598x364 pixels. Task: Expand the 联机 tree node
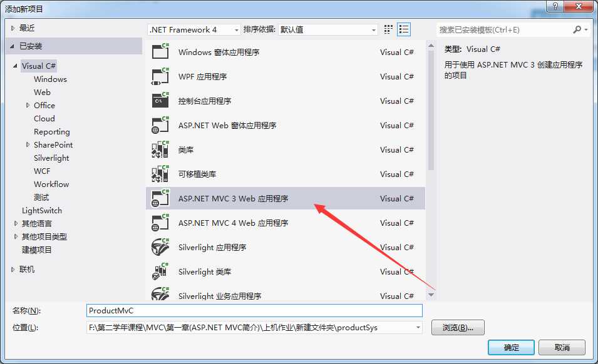coord(13,269)
